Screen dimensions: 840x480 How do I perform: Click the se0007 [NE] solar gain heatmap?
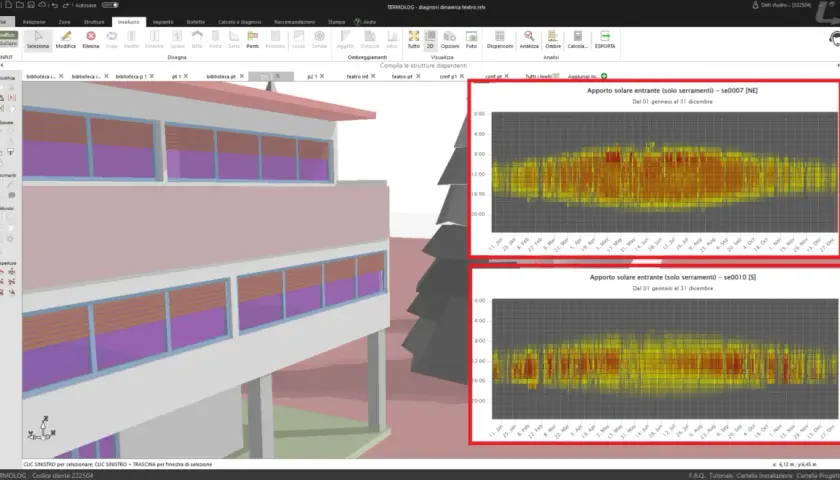pyautogui.click(x=664, y=172)
